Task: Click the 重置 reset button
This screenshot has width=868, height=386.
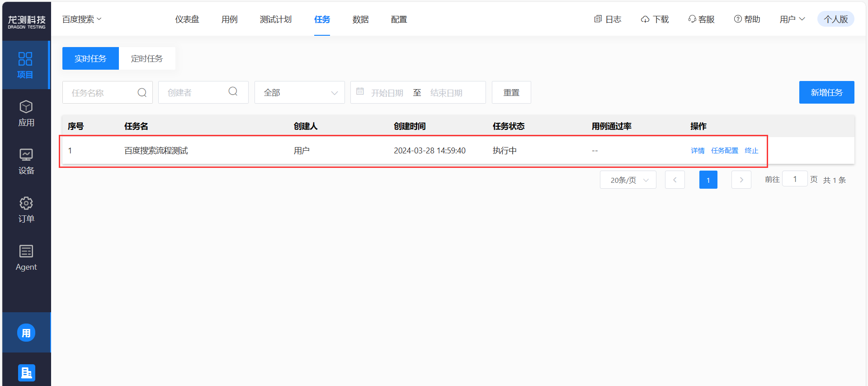Action: tap(511, 92)
